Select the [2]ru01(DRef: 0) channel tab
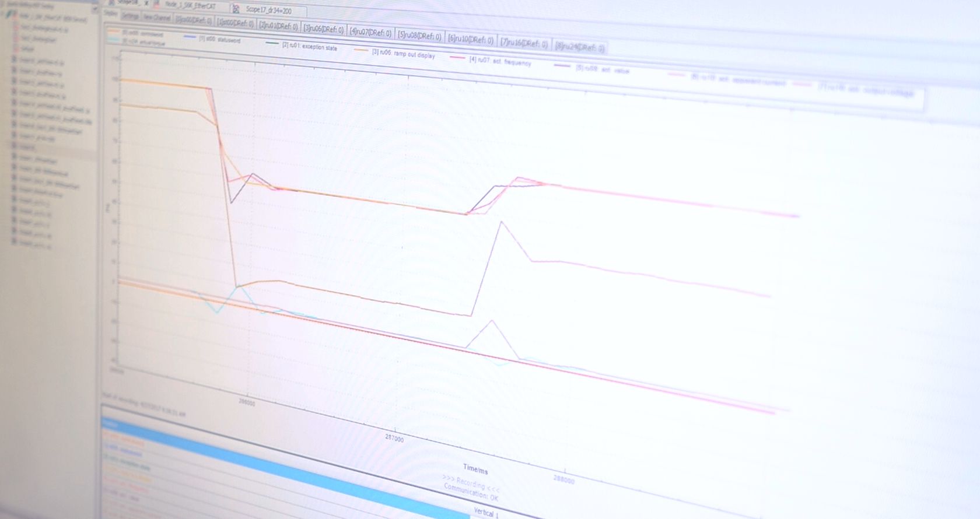Image resolution: width=980 pixels, height=519 pixels. (x=278, y=26)
